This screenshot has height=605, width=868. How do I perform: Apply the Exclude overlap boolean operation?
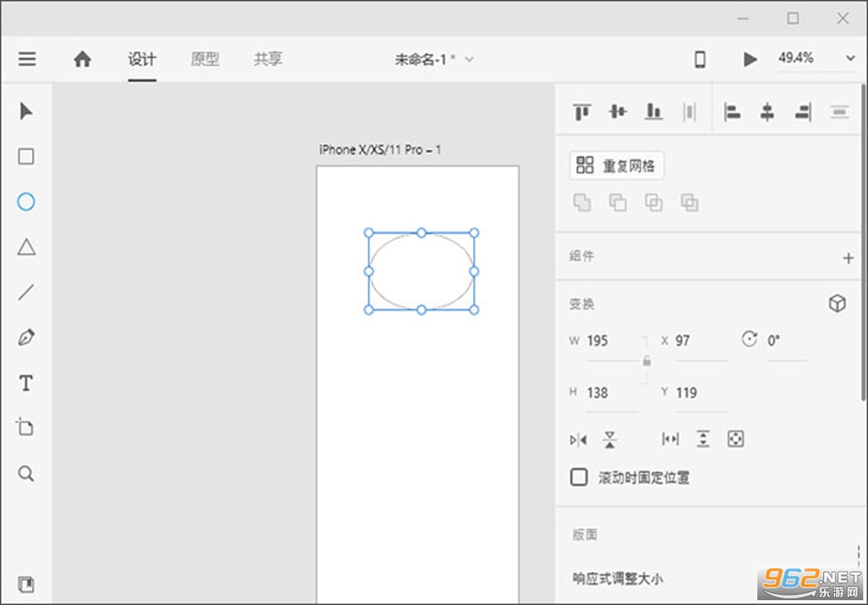689,202
